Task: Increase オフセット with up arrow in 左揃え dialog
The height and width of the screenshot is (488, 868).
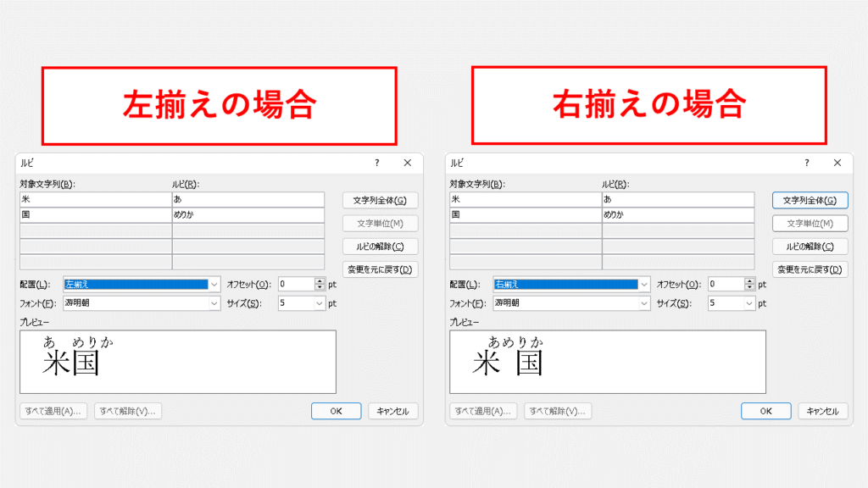Action: tap(320, 281)
